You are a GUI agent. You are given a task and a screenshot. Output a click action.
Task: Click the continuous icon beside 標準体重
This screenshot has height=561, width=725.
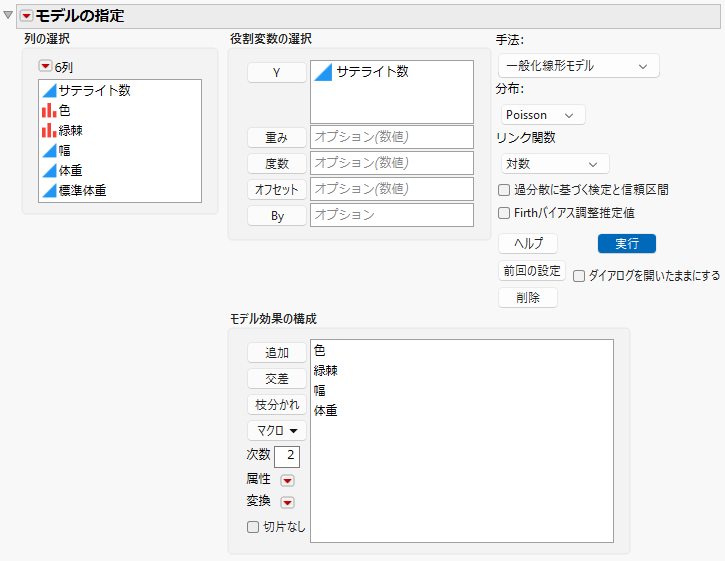pos(49,190)
